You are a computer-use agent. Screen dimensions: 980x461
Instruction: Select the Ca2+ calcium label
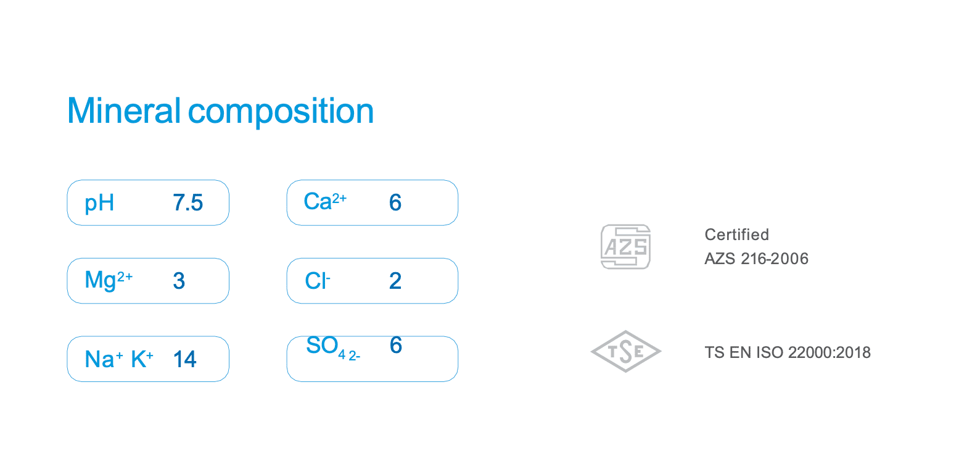(324, 202)
